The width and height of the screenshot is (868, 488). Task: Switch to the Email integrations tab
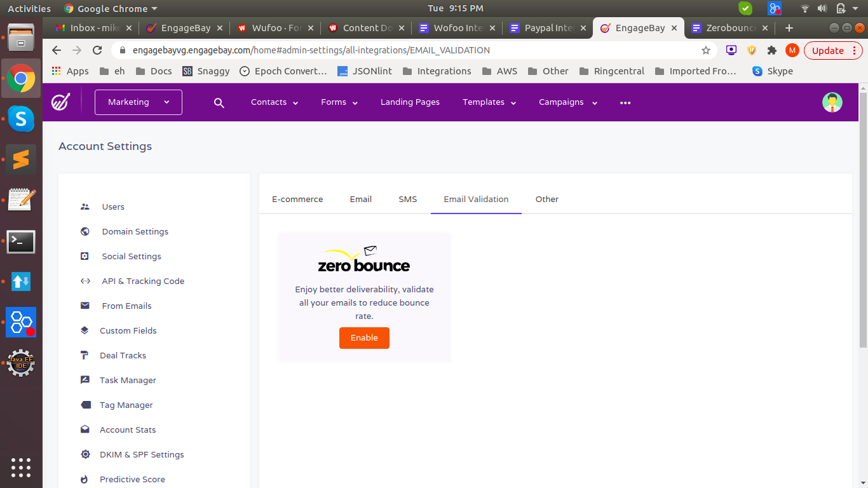pos(361,200)
